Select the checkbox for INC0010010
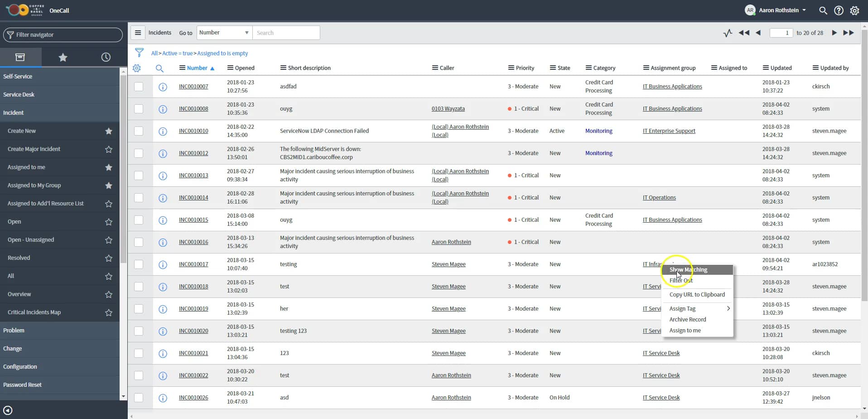This screenshot has width=868, height=419. click(139, 131)
